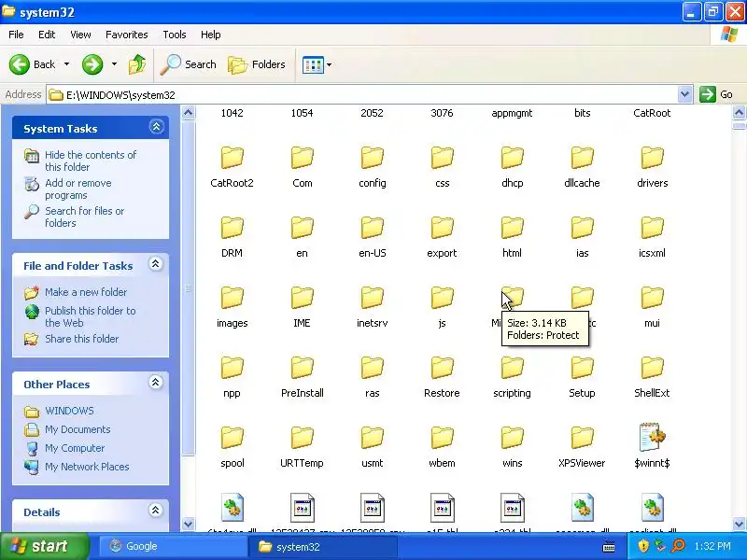Open the Views icon menu

tap(317, 64)
